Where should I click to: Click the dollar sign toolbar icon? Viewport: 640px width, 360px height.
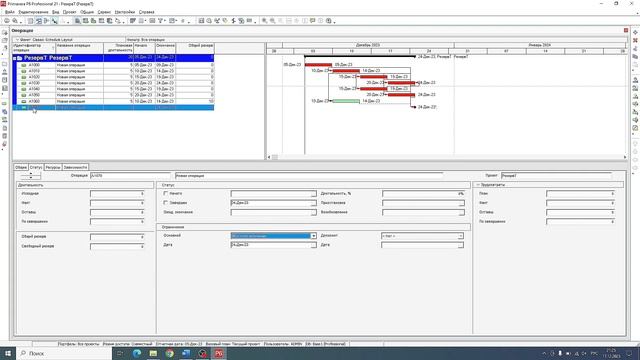tap(233, 21)
